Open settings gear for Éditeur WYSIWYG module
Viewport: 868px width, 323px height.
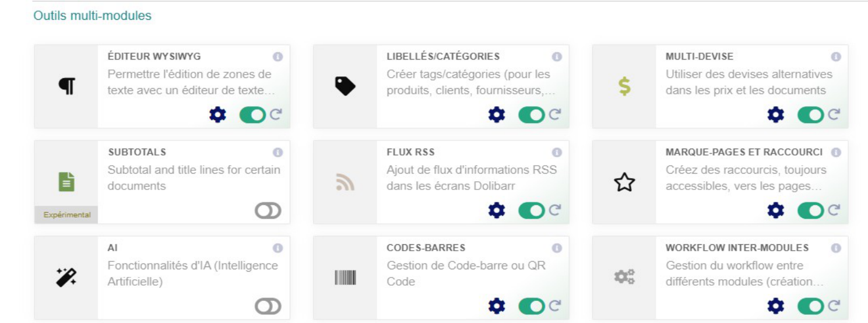pos(217,115)
